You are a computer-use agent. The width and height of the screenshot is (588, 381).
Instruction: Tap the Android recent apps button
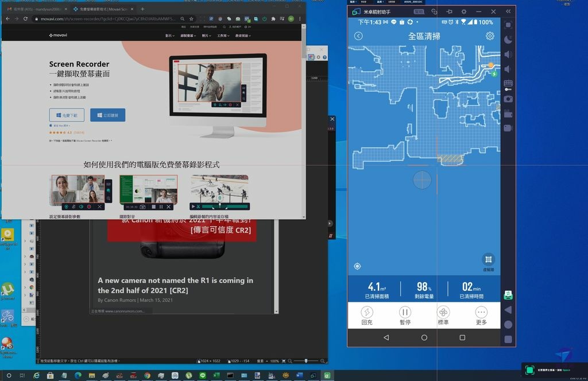[x=462, y=337]
